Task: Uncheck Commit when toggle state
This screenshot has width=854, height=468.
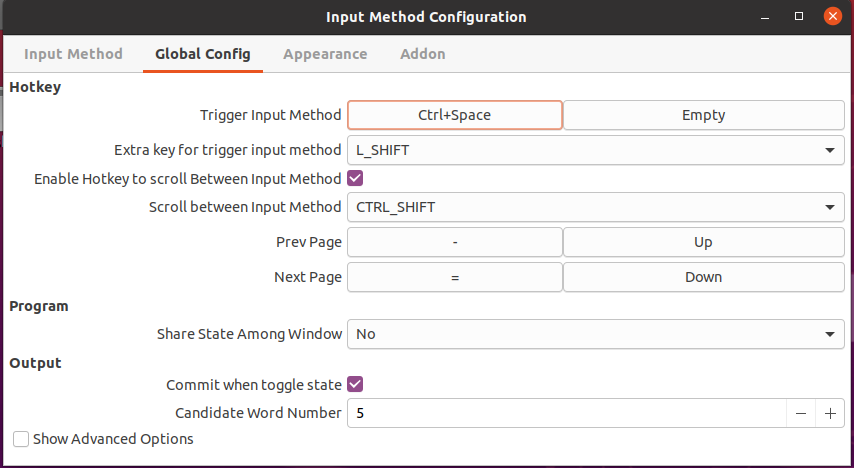Action: [x=354, y=384]
